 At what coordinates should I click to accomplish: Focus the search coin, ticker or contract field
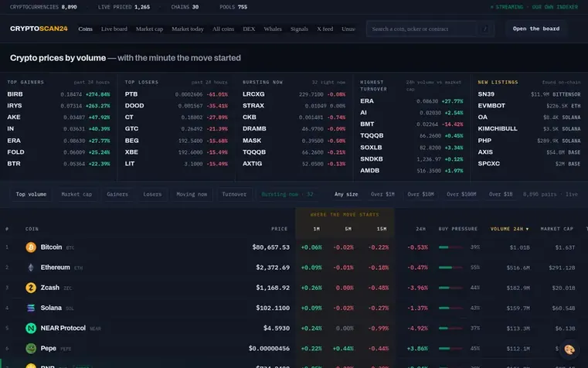430,29
